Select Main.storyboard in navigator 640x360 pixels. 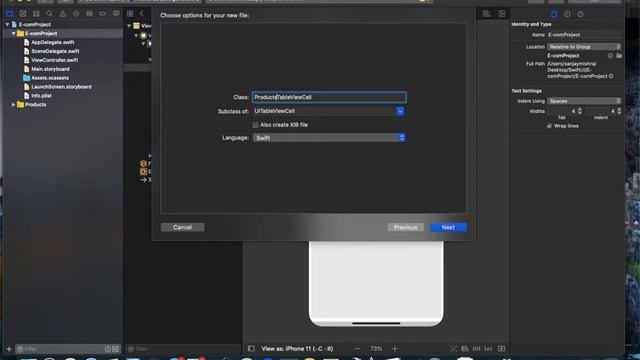[x=50, y=69]
